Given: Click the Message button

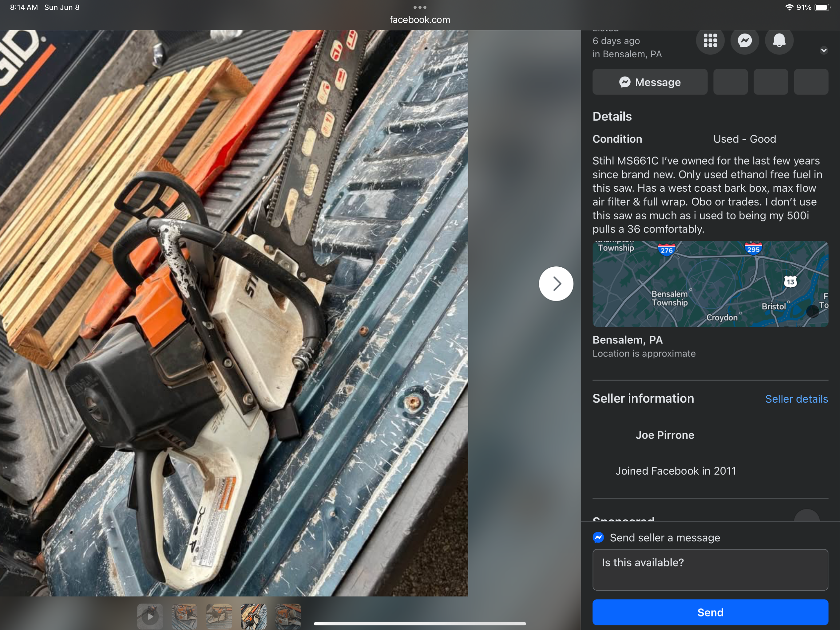Looking at the screenshot, I should (x=650, y=82).
